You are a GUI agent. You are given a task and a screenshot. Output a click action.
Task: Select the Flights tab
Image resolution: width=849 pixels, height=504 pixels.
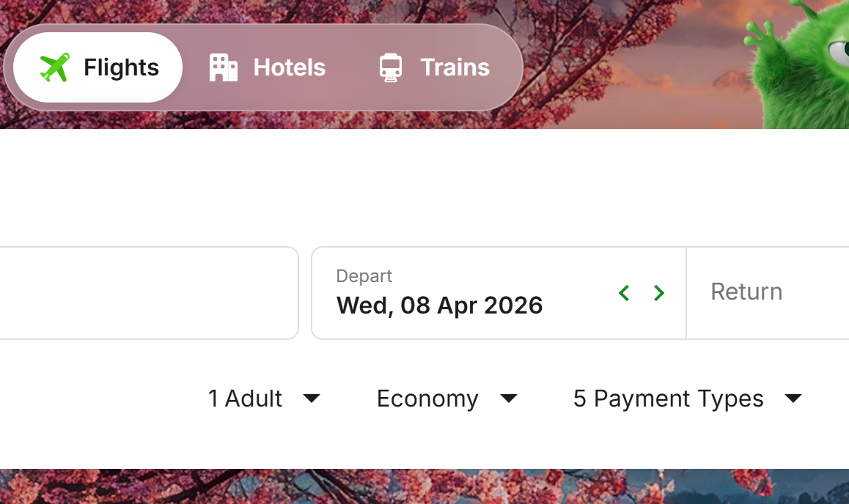(x=121, y=67)
